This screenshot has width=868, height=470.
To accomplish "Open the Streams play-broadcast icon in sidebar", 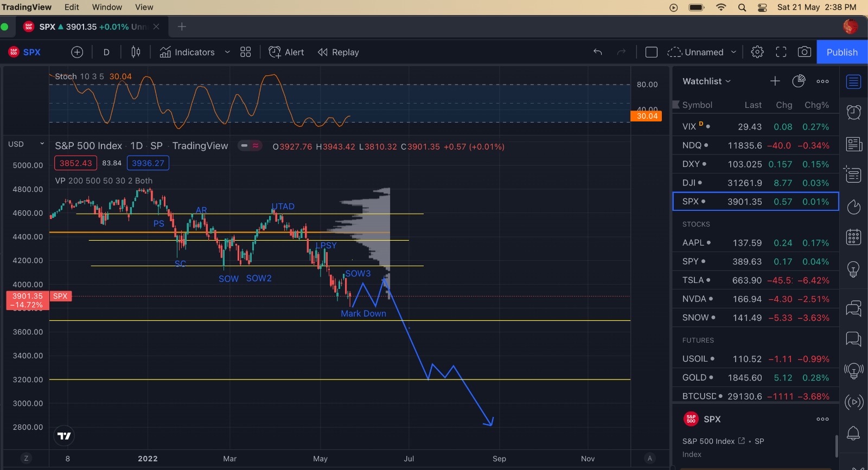I will tap(853, 402).
